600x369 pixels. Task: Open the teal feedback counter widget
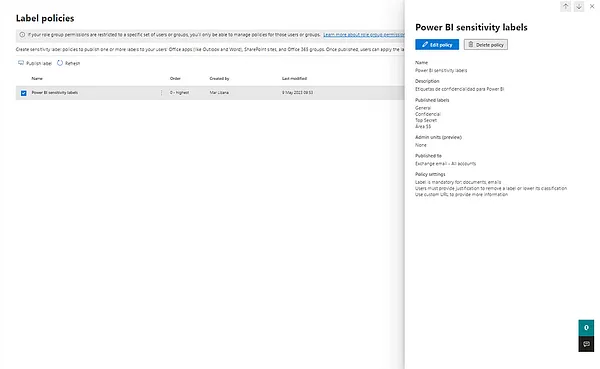(x=586, y=328)
